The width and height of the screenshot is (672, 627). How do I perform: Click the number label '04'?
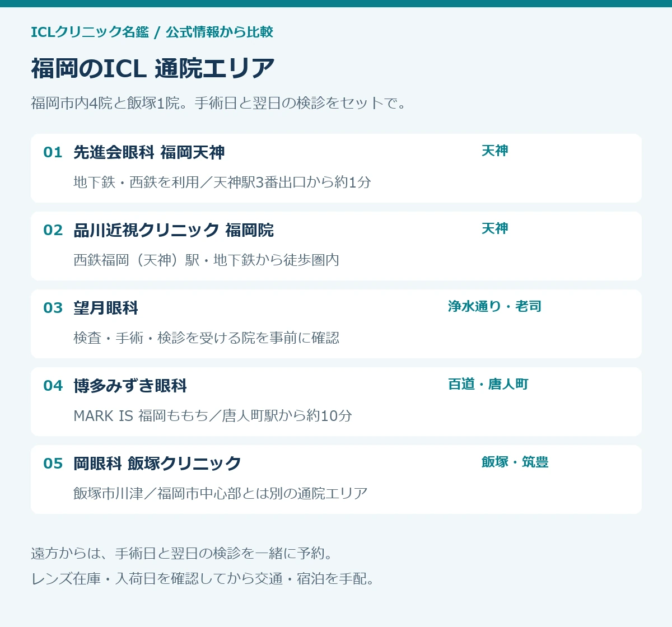[53, 386]
